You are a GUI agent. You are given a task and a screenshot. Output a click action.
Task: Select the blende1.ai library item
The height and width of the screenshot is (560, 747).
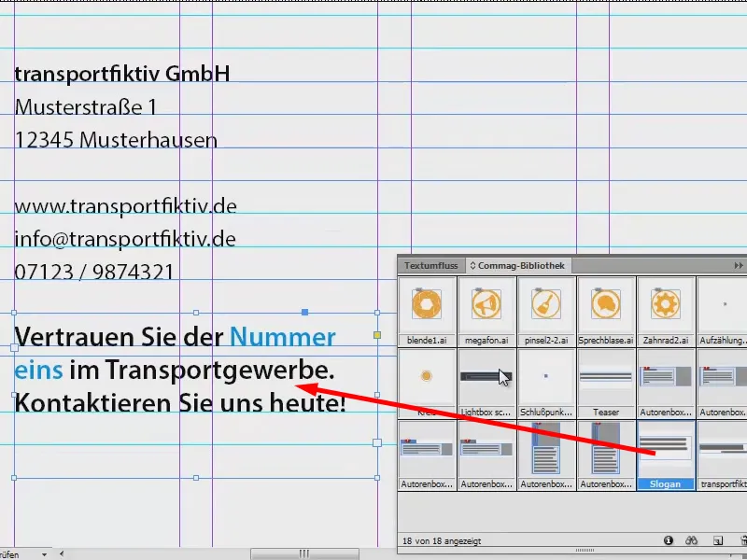[x=427, y=312]
